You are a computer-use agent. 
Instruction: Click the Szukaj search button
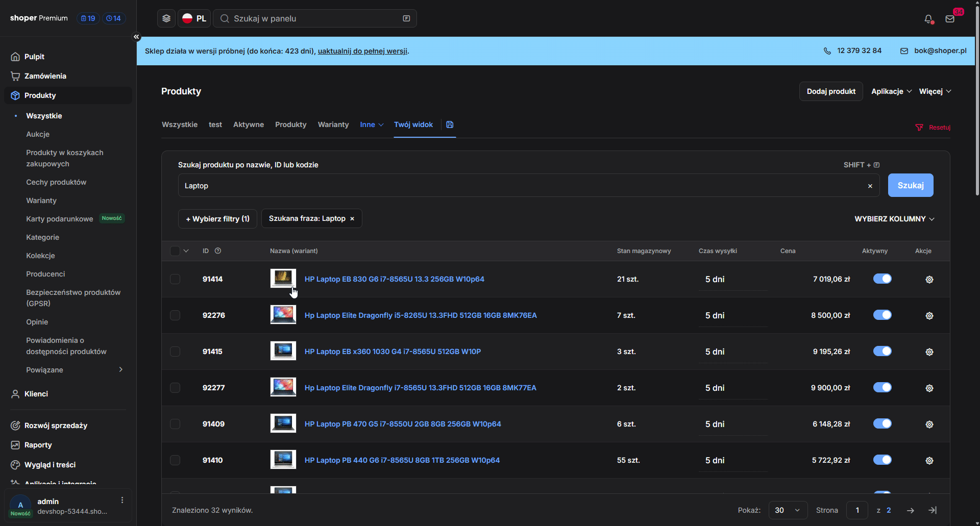pos(911,185)
